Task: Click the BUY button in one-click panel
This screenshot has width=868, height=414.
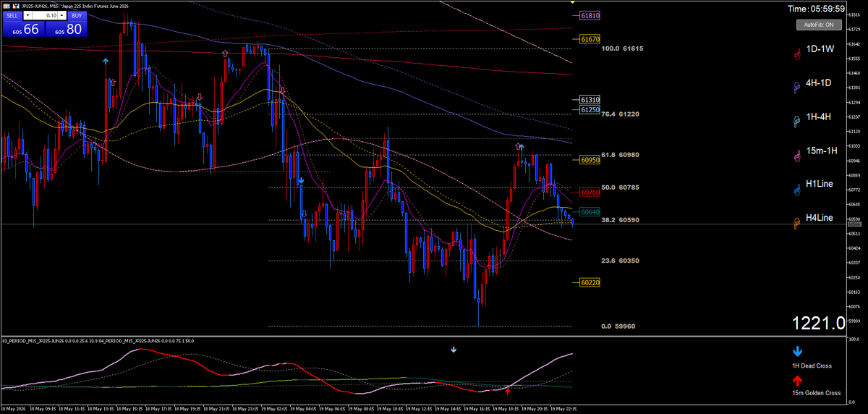Action: coord(77,14)
